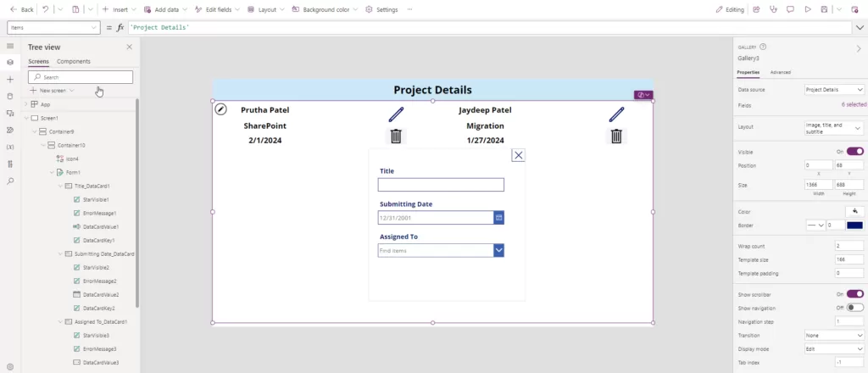Viewport: 868px width, 373px height.
Task: Turn off the Show scrollbar toggle
Action: click(x=854, y=293)
